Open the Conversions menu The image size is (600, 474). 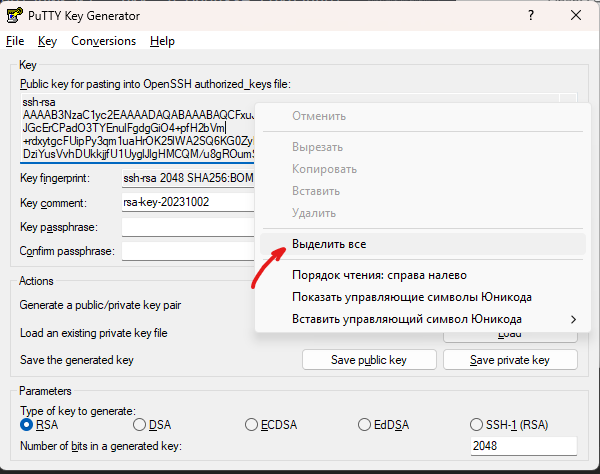point(103,41)
